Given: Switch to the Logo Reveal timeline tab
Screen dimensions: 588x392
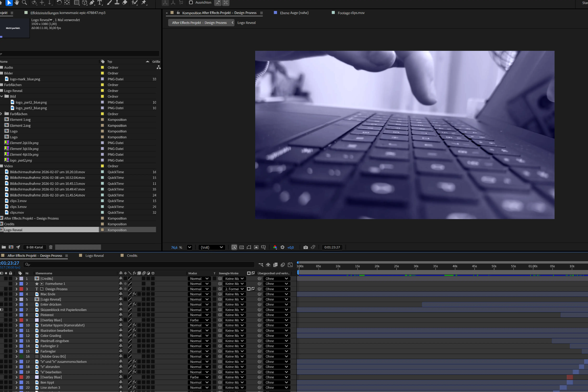Looking at the screenshot, I should [x=95, y=255].
